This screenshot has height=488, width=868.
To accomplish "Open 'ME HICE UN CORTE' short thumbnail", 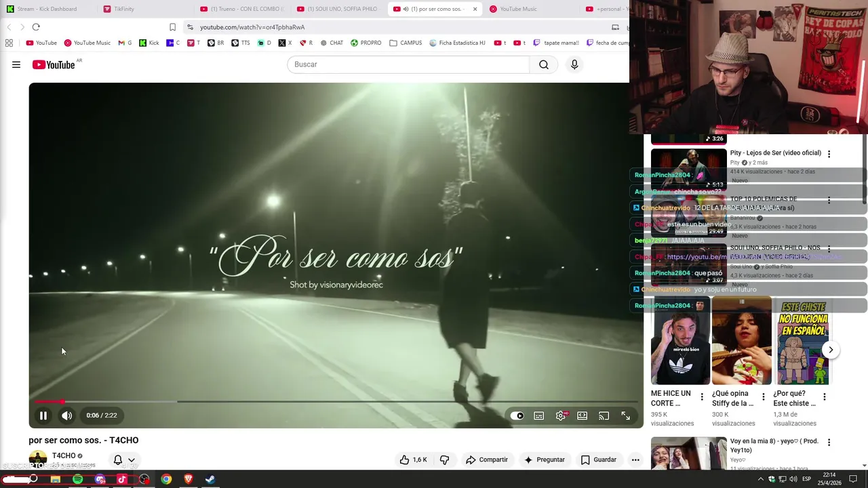I will (x=680, y=341).
